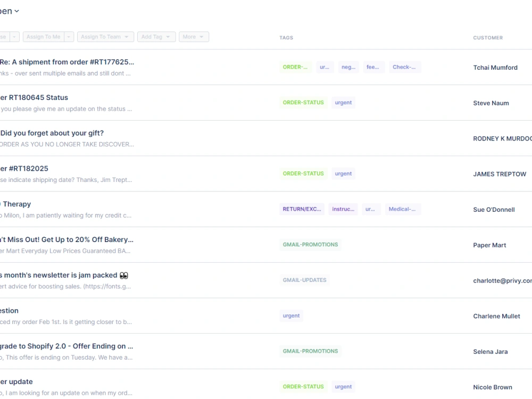The image size is (532, 399).
Task: Click urgent tag on Steve Naum's ticket
Action: coord(343,103)
